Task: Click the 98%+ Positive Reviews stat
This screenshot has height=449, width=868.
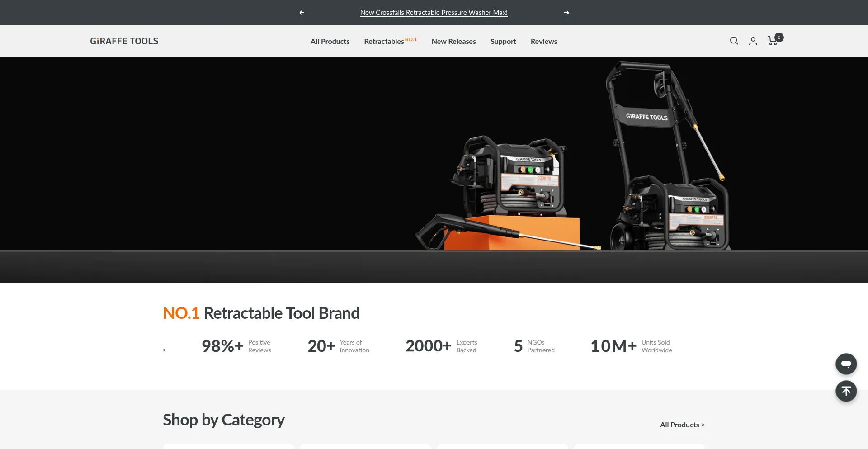Action: [x=236, y=346]
